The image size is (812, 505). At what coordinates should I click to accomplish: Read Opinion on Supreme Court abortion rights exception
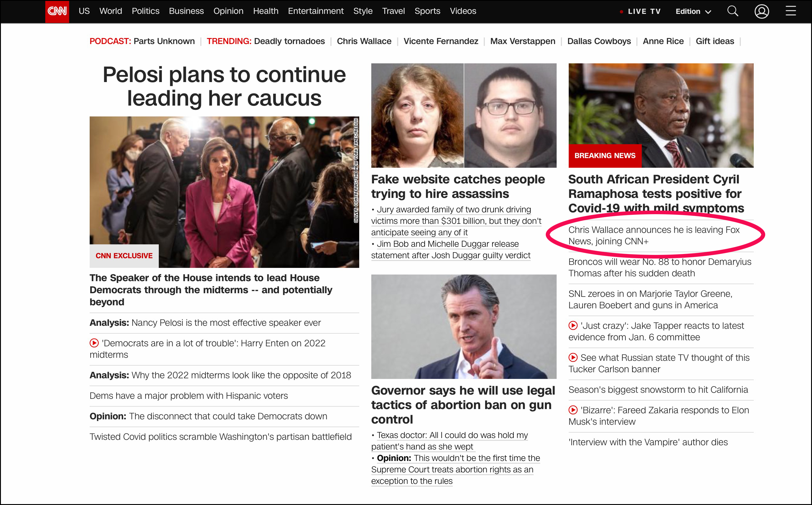(456, 469)
